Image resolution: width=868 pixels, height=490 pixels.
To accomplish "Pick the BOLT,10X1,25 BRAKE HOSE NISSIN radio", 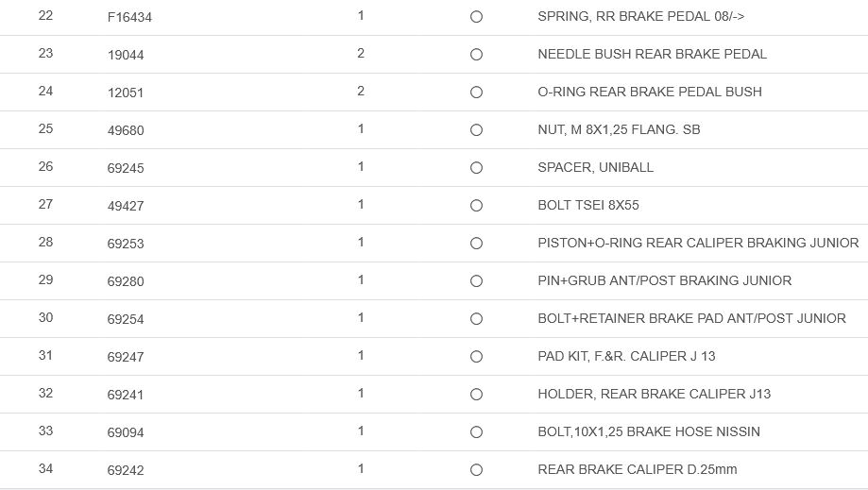I will coord(476,432).
